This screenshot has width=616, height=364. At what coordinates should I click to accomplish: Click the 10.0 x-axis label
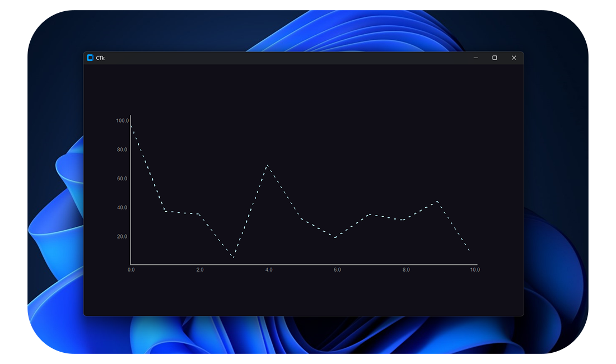[x=475, y=270]
